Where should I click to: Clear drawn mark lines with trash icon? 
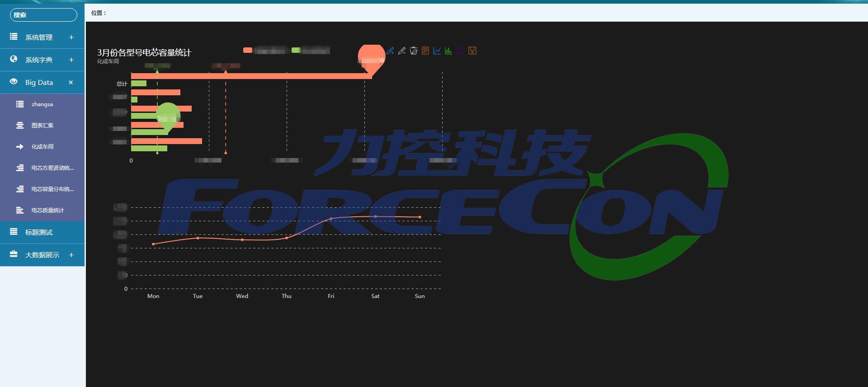(x=414, y=51)
